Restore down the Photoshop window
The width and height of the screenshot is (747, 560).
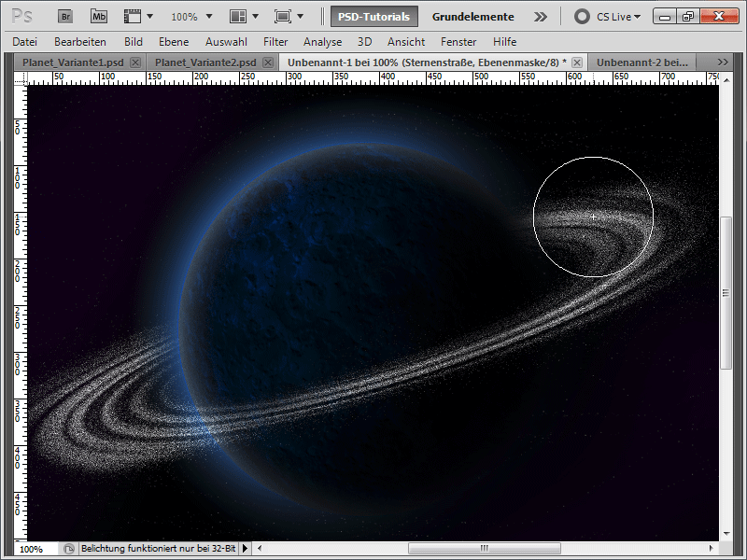coord(688,17)
